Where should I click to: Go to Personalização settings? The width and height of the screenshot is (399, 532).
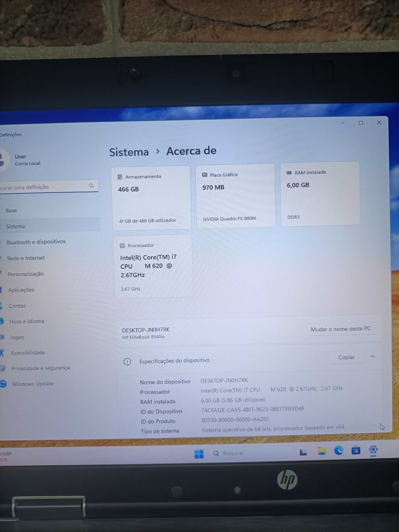click(x=26, y=274)
